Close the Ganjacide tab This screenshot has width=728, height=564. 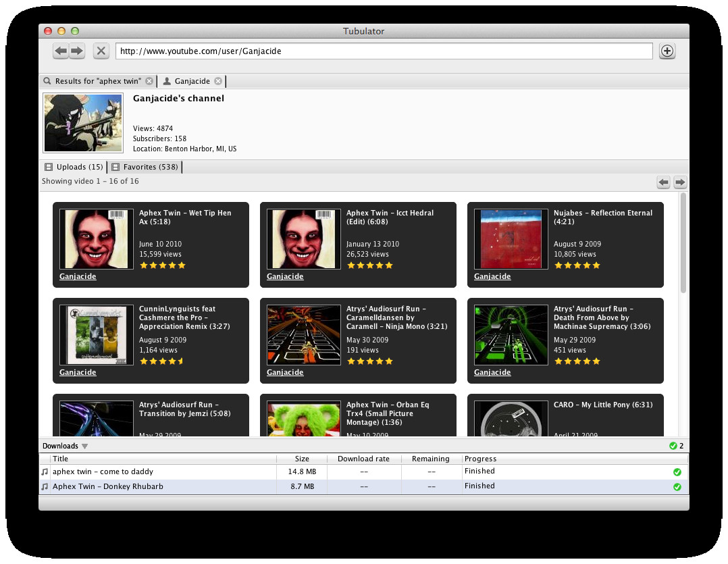click(218, 81)
